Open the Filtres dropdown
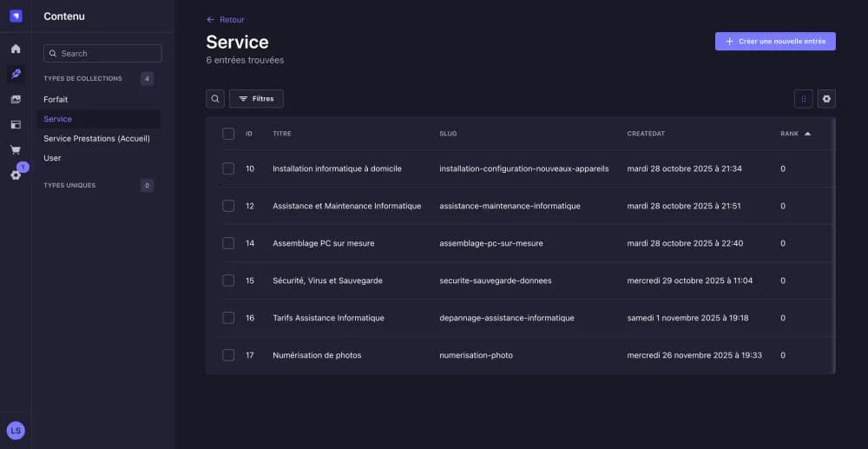The width and height of the screenshot is (868, 449). coord(256,98)
